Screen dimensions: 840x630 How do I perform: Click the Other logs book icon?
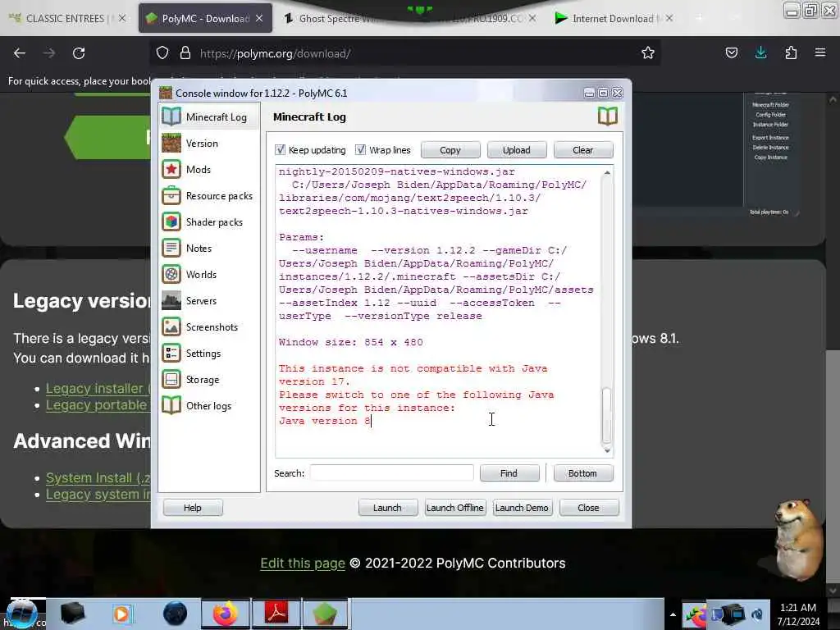[171, 405]
